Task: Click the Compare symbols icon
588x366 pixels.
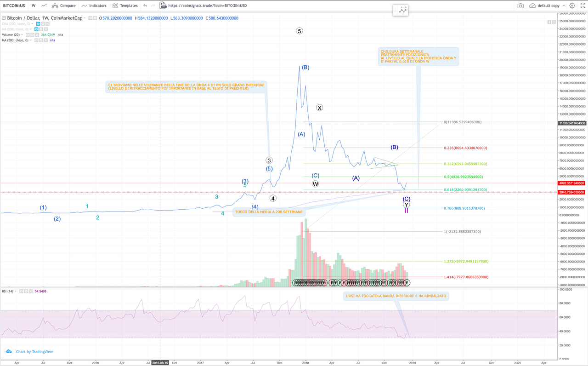Action: (55, 6)
